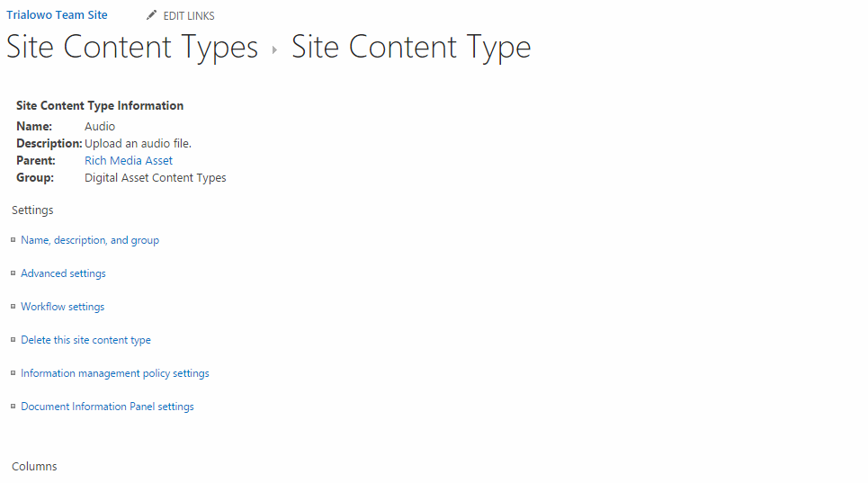Click bullet icon before Advanced settings
Screen dimensions: 868x483
(x=13, y=273)
